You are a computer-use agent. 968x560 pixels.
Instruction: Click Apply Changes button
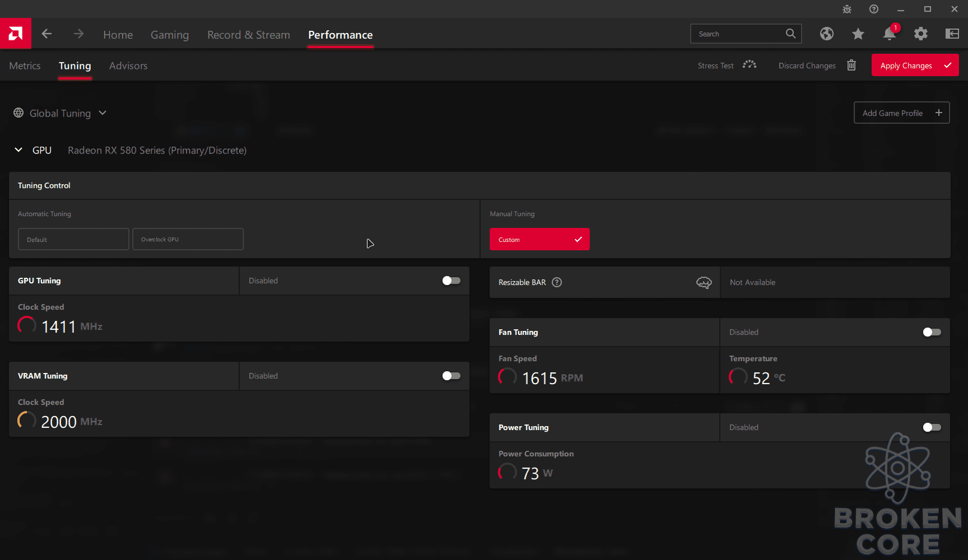coord(915,65)
